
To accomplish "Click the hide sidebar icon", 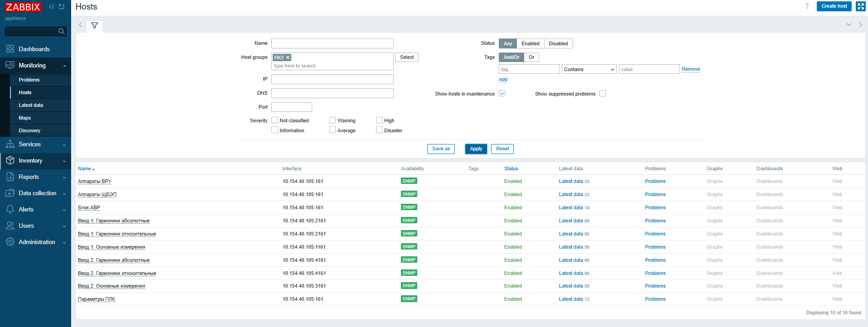I will [62, 6].
